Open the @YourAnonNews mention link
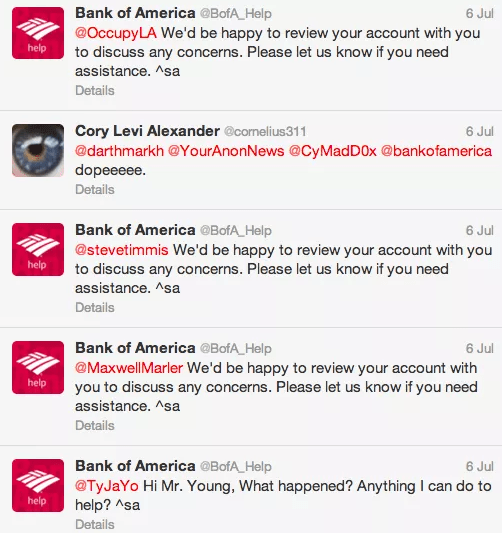 pos(226,151)
